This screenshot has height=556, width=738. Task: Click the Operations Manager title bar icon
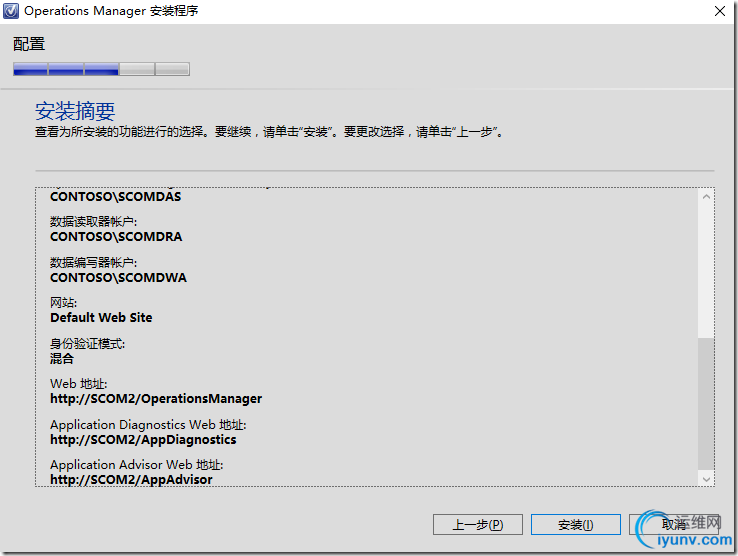click(x=11, y=11)
